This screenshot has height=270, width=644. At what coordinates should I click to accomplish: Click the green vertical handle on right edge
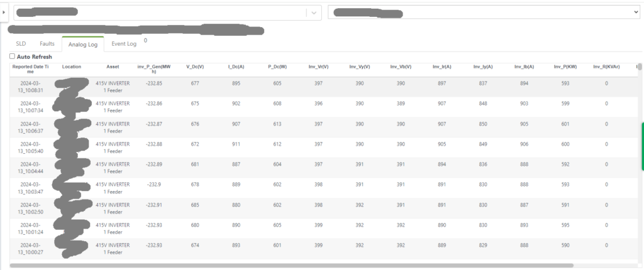click(x=642, y=146)
